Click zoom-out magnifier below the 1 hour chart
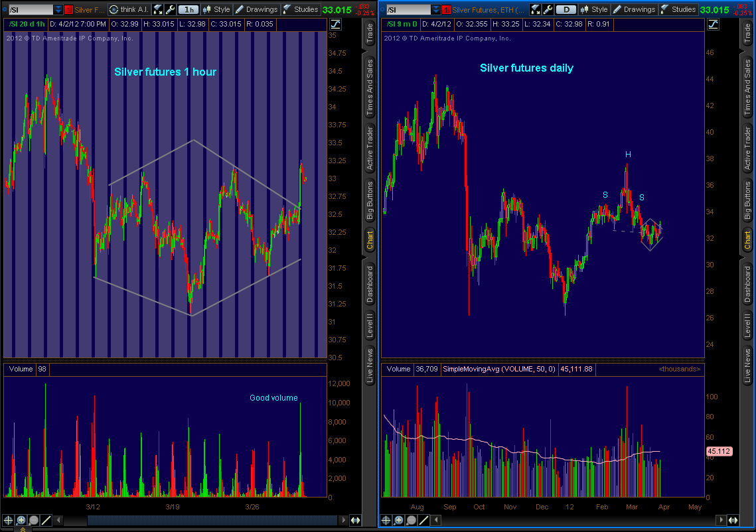This screenshot has width=756, height=532. [34, 520]
